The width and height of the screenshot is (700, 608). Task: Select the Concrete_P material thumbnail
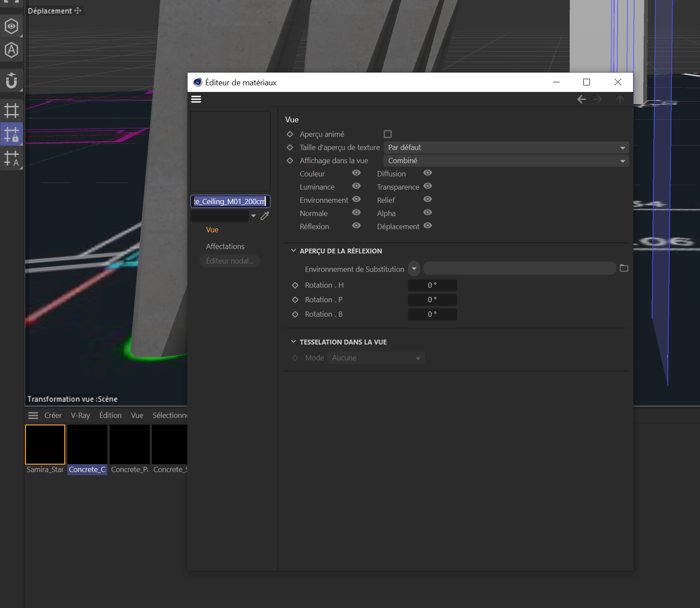[129, 444]
